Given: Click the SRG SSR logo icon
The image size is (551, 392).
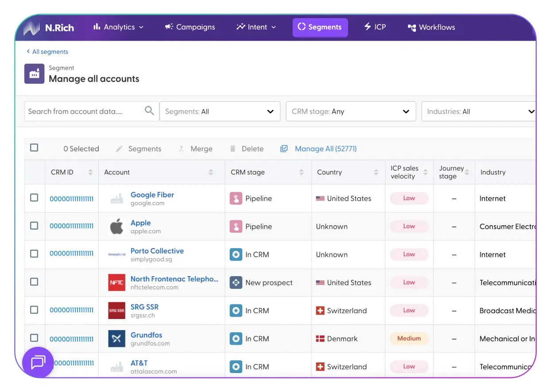Looking at the screenshot, I should (116, 311).
